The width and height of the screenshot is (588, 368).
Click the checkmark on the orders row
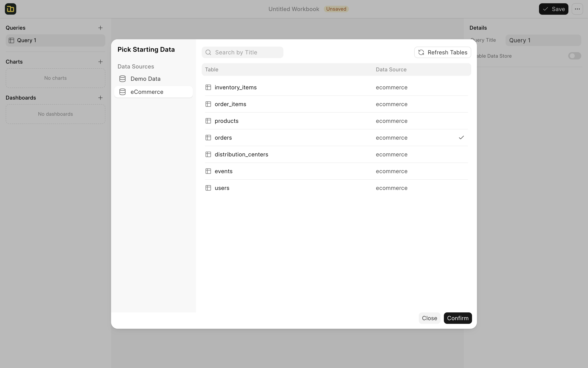tap(461, 138)
